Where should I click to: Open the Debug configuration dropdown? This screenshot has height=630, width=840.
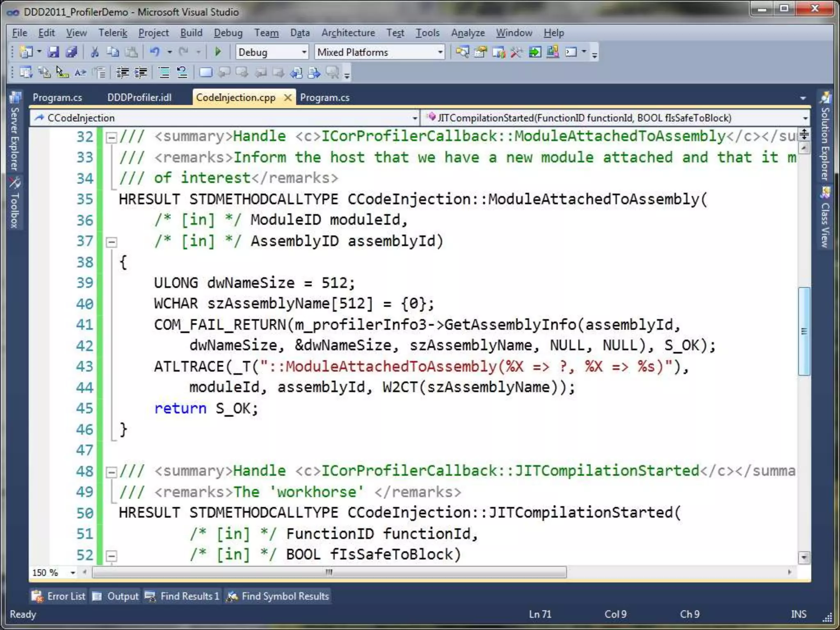click(x=304, y=52)
